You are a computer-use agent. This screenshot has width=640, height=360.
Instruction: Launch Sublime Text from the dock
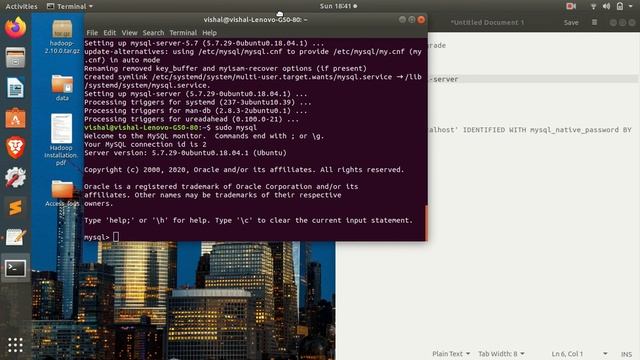(16, 207)
